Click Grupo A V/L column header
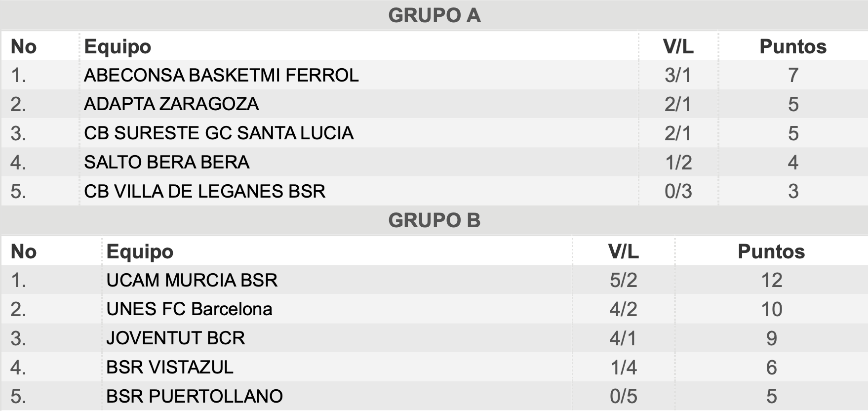868x411 pixels. point(678,46)
